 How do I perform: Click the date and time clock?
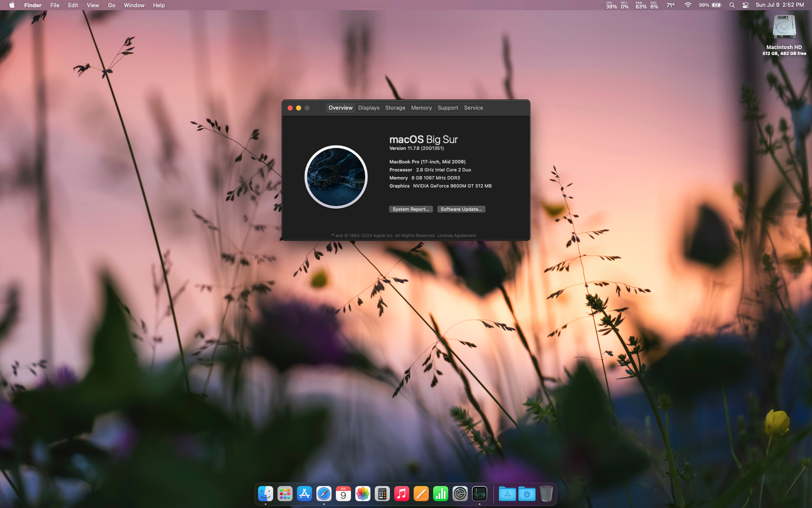(x=780, y=5)
